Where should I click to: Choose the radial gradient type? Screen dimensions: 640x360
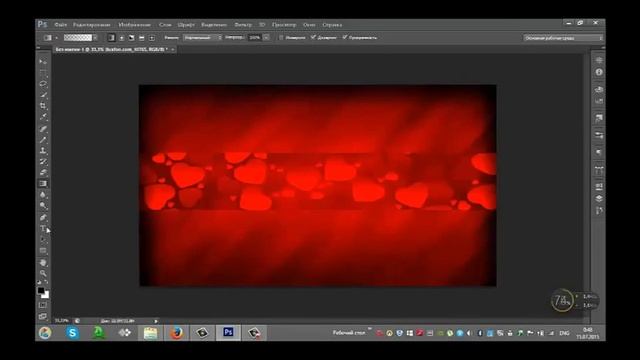121,38
